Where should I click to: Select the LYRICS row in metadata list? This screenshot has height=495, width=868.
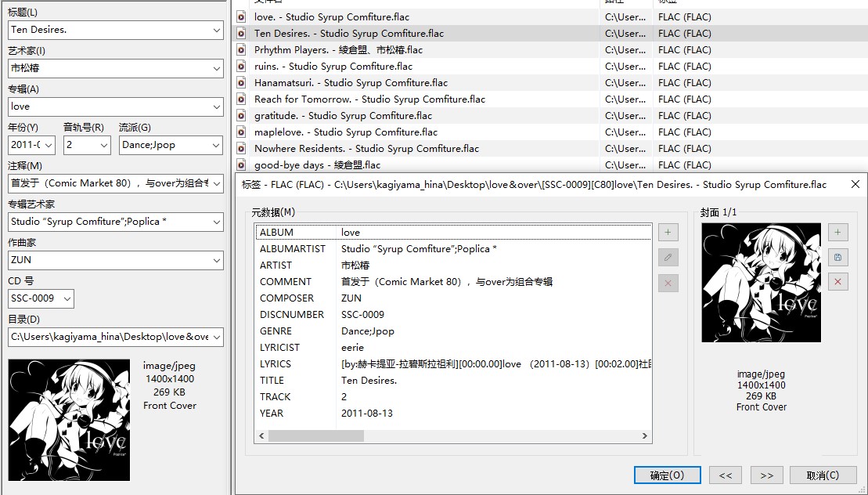453,363
